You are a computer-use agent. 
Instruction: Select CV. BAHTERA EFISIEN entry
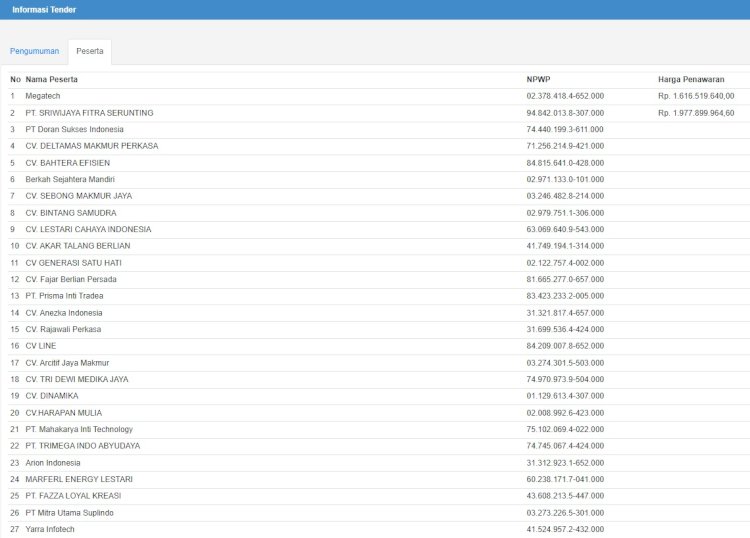(67, 163)
